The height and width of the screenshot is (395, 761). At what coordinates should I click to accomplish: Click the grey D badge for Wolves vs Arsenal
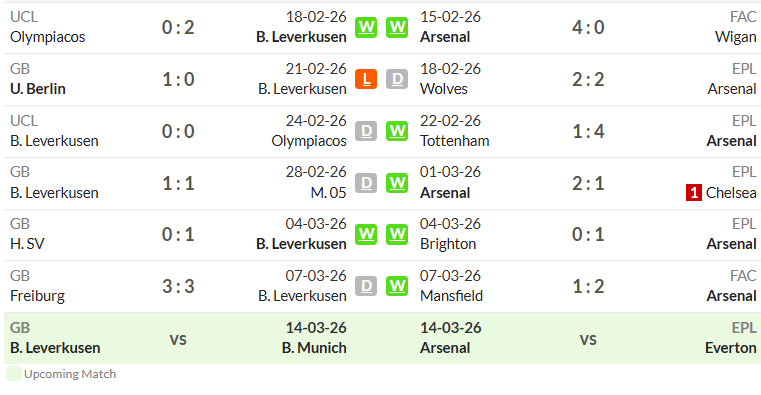(397, 79)
